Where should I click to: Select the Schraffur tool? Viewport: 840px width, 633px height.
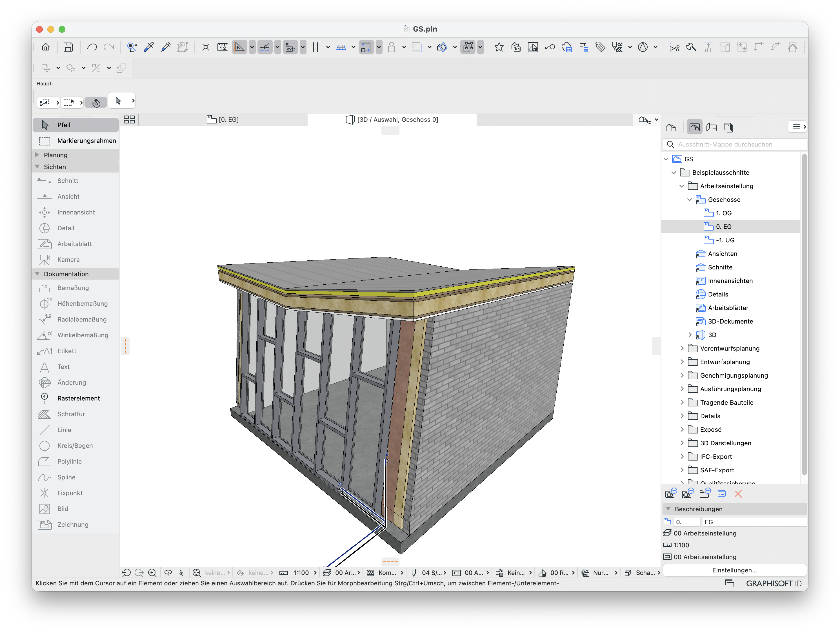(x=75, y=414)
